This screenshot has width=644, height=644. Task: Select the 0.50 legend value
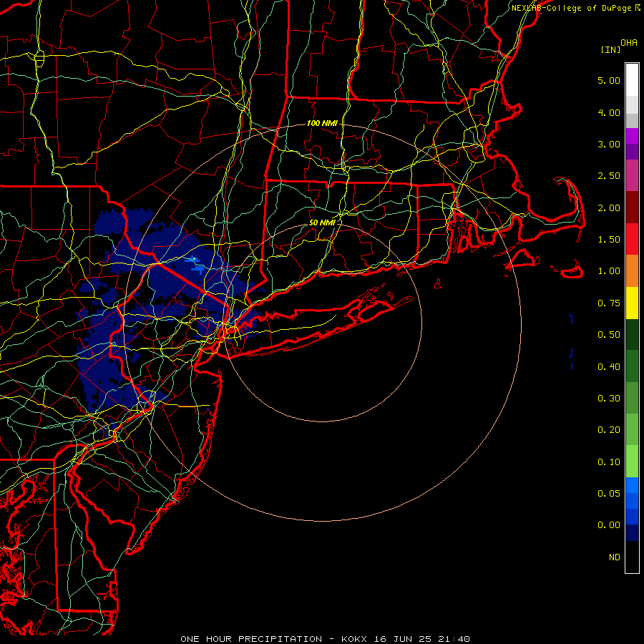(x=609, y=335)
